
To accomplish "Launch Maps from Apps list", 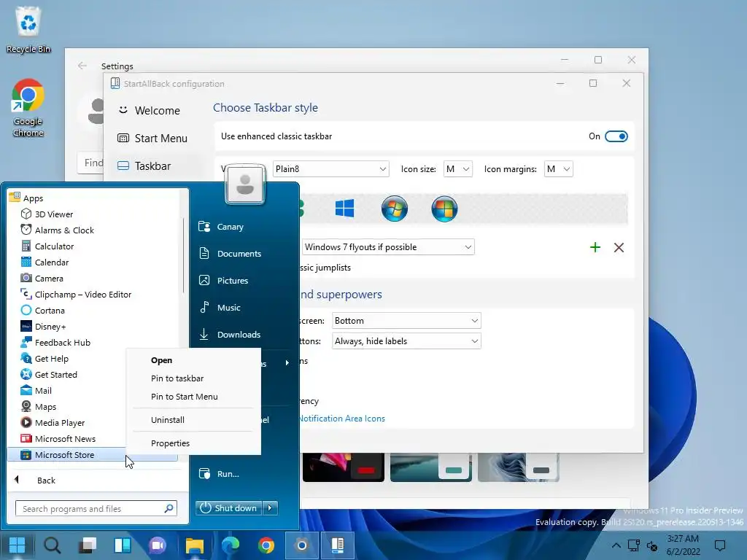I will (38, 407).
